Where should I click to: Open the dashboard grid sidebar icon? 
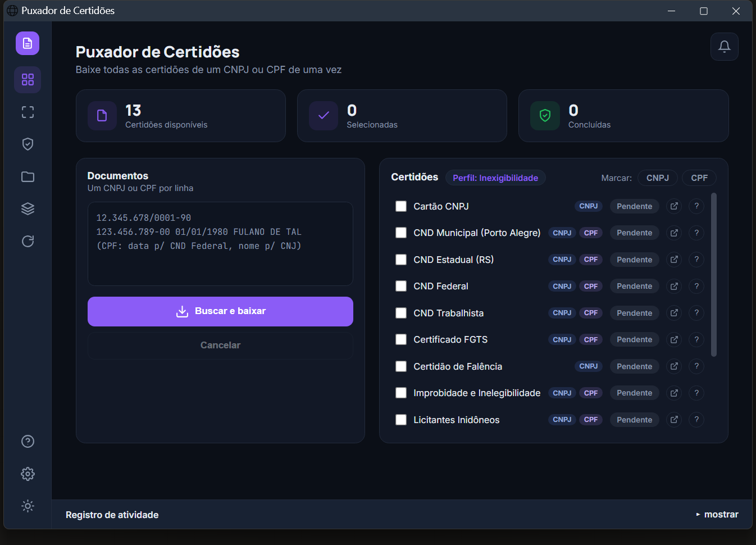click(28, 79)
